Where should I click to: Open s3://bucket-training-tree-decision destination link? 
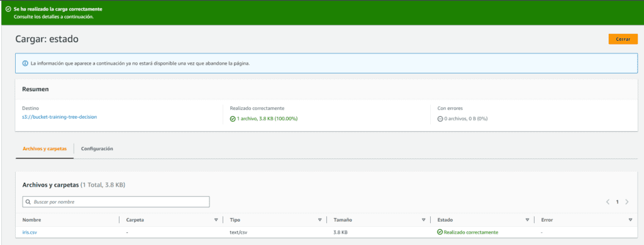(x=60, y=117)
